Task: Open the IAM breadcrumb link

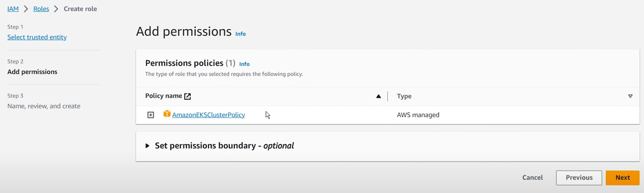Action: 13,9
